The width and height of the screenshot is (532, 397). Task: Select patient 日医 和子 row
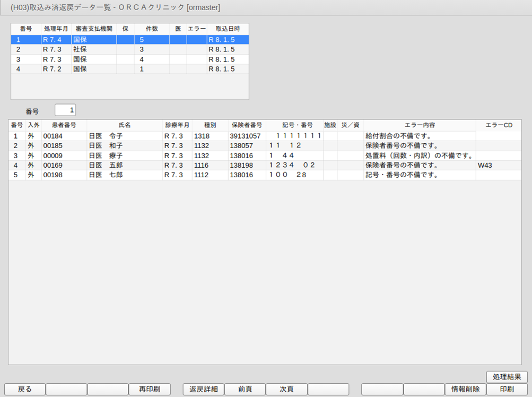coord(264,146)
